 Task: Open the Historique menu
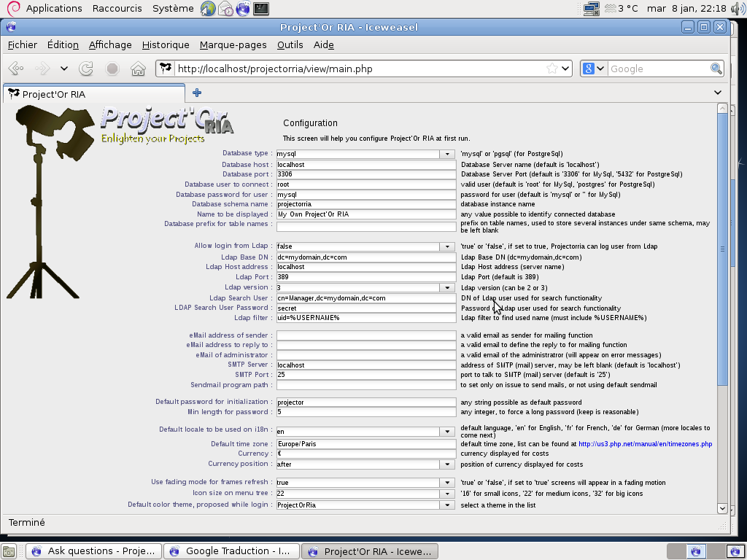click(166, 44)
